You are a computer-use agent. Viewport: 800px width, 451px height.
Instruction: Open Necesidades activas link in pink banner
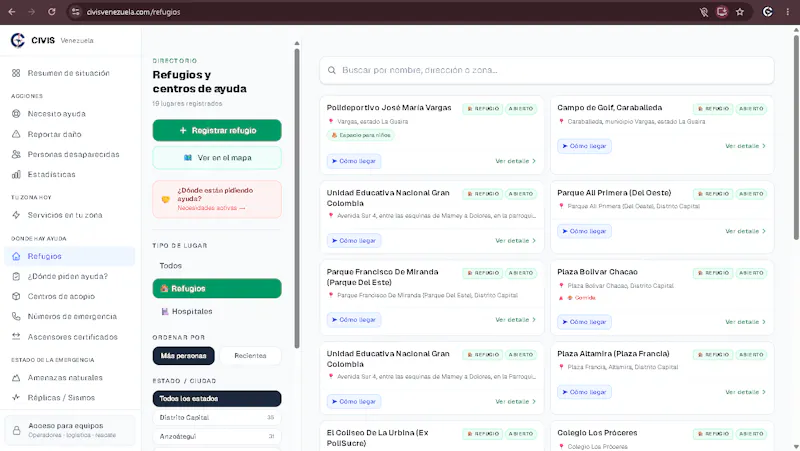[211, 208]
